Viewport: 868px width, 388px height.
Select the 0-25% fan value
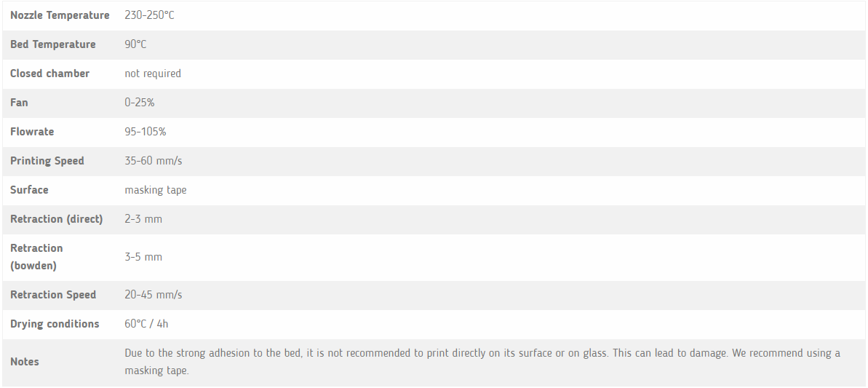[139, 103]
